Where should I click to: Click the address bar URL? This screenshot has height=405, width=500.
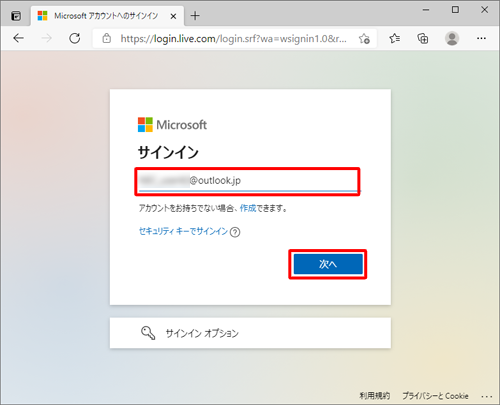[x=233, y=39]
